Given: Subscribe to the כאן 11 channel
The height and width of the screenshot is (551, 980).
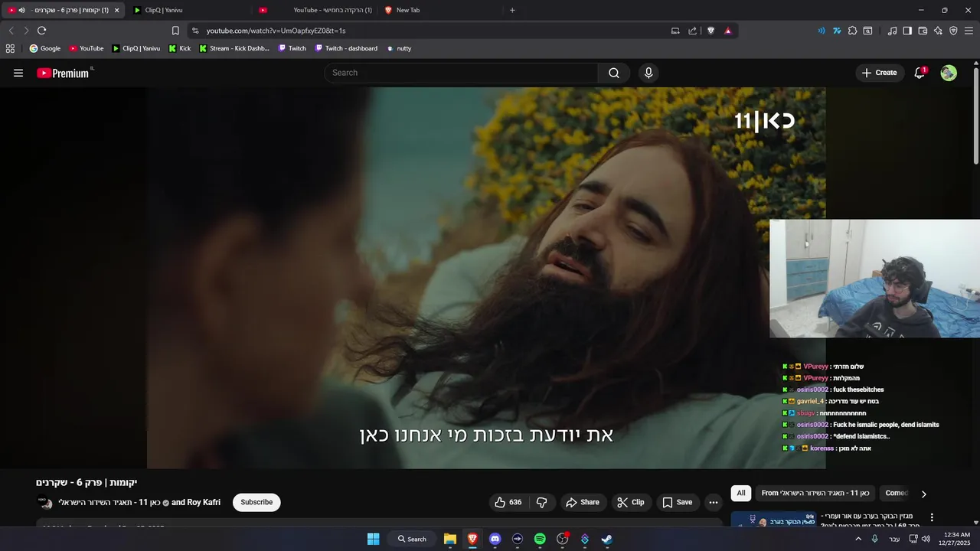Looking at the screenshot, I should [x=256, y=502].
